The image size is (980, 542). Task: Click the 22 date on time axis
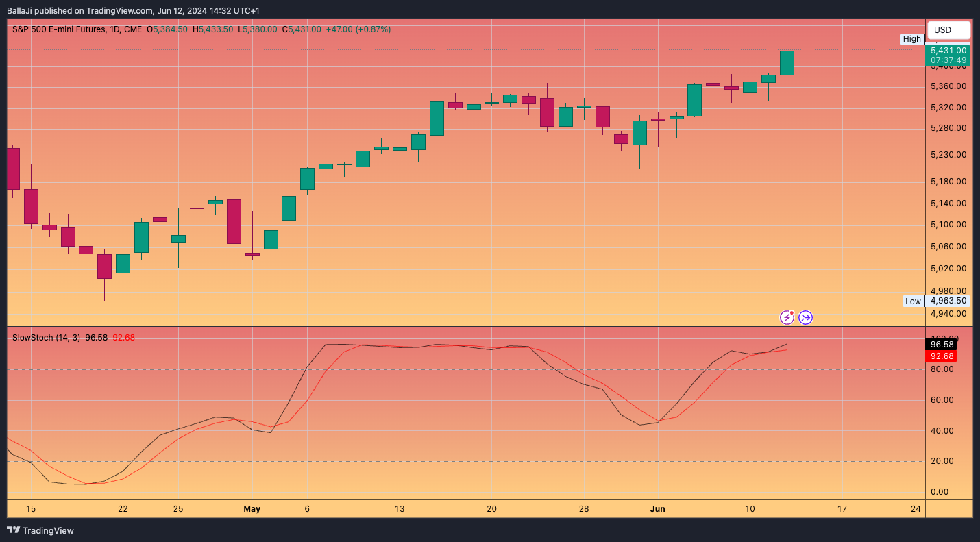[123, 508]
